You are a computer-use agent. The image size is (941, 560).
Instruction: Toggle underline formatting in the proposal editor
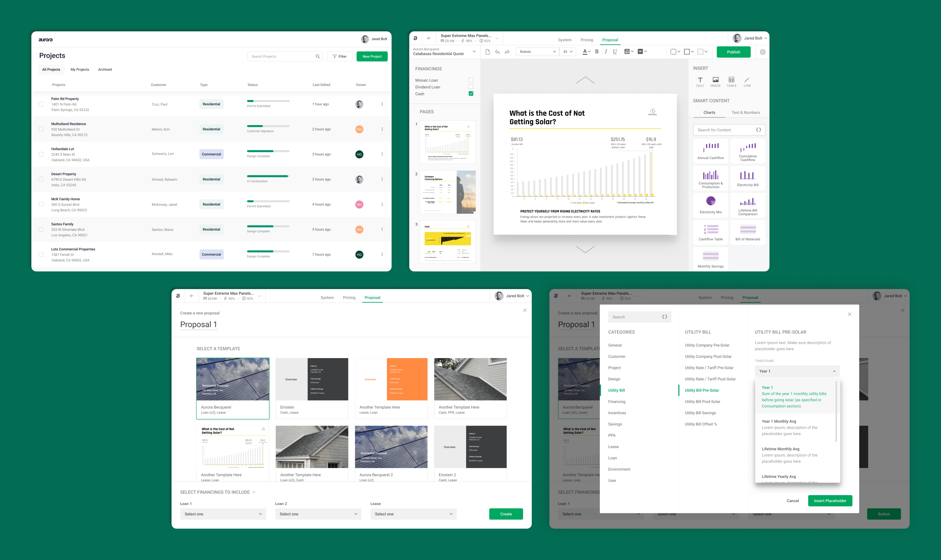(615, 52)
